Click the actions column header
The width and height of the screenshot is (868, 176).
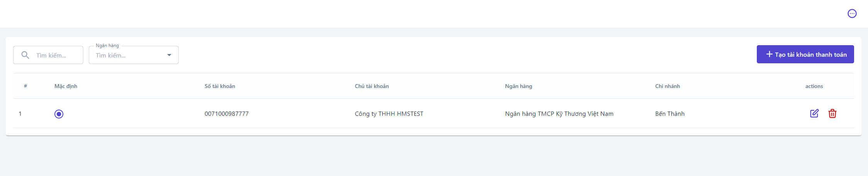click(x=814, y=86)
